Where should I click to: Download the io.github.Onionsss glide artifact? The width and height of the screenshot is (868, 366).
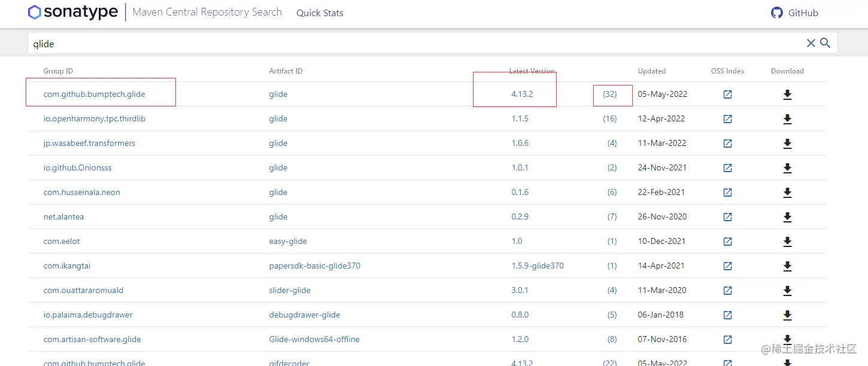[x=787, y=168]
